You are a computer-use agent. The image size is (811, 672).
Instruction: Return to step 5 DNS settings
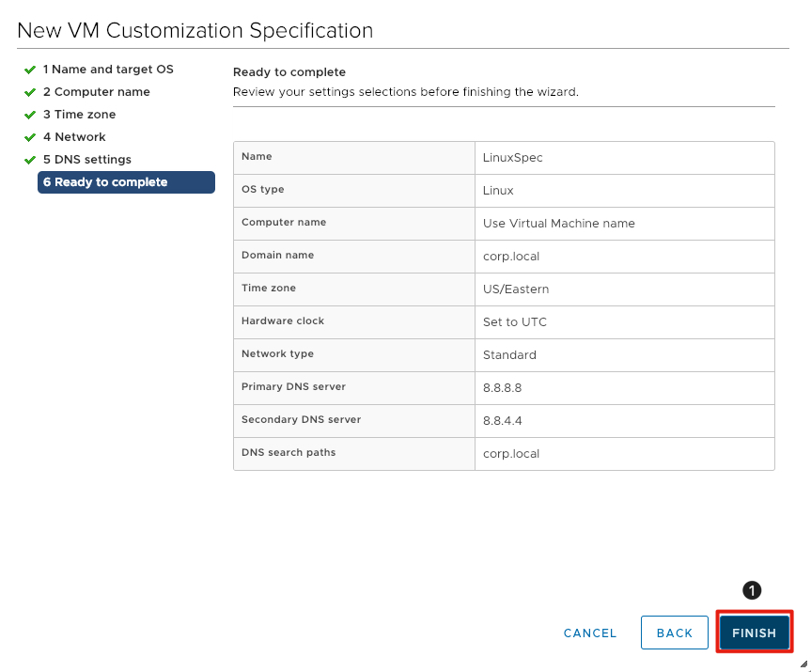(86, 160)
